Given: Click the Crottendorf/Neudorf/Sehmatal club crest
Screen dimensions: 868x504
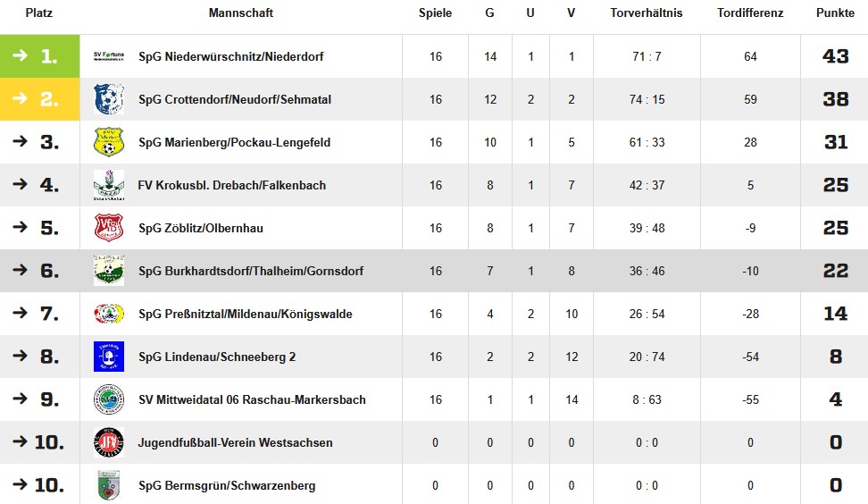Looking at the screenshot, I should point(109,99).
